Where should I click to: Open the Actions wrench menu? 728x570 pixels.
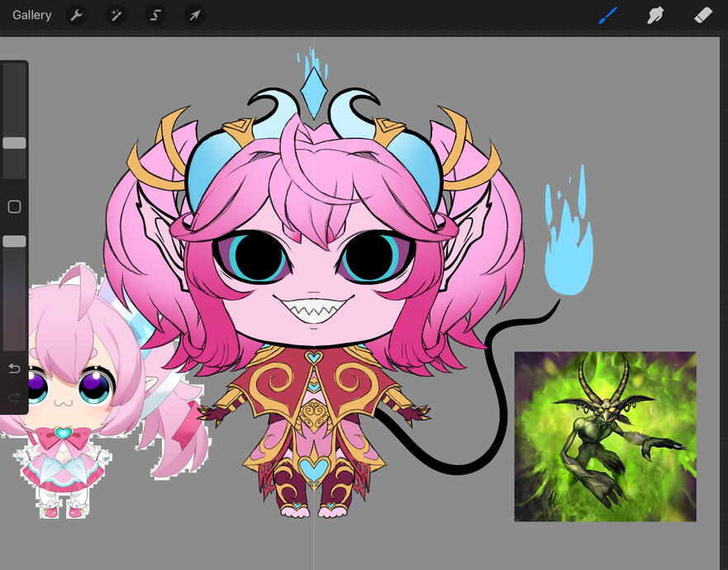[76, 15]
